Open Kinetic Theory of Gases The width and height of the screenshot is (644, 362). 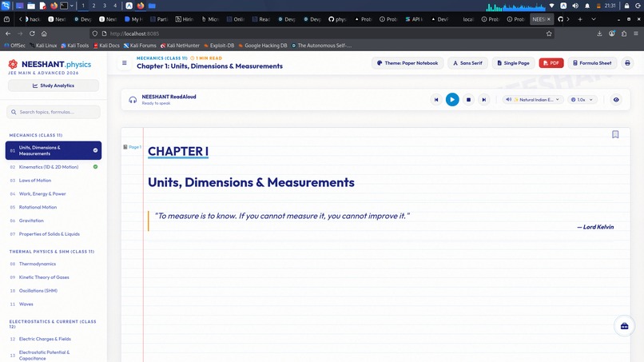[x=54, y=277]
